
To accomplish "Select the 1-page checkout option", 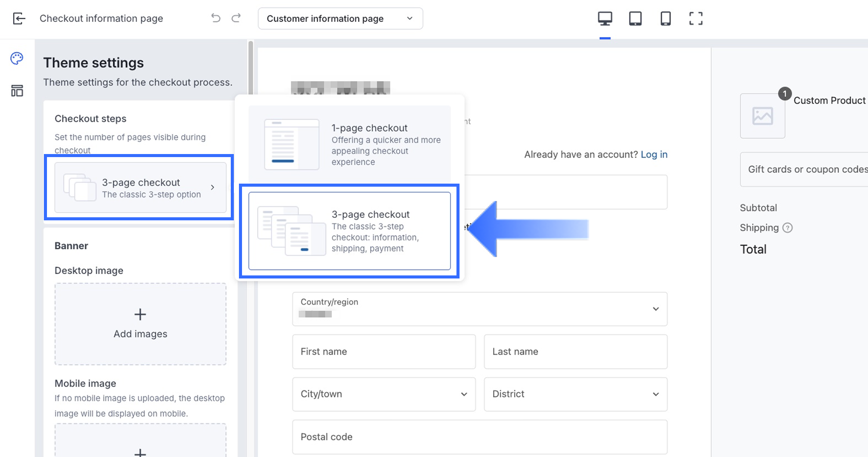I will tap(349, 144).
